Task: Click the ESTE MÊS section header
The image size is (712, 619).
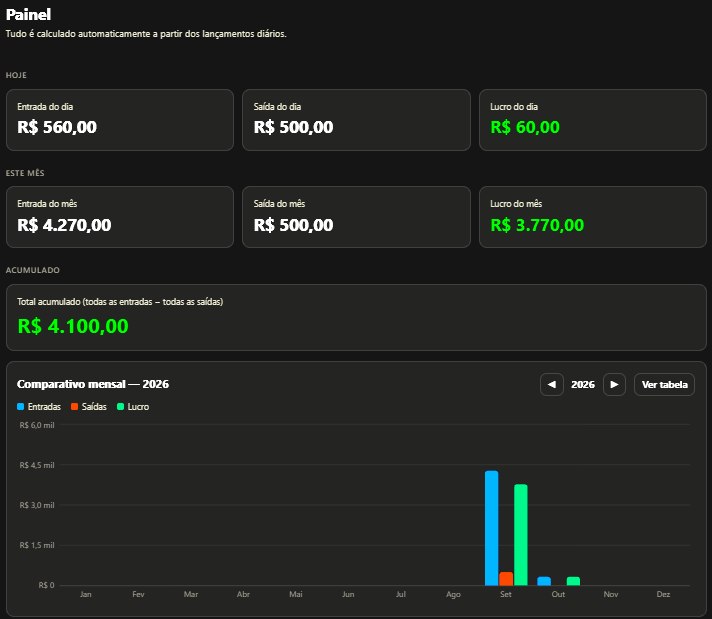Action: (25, 173)
